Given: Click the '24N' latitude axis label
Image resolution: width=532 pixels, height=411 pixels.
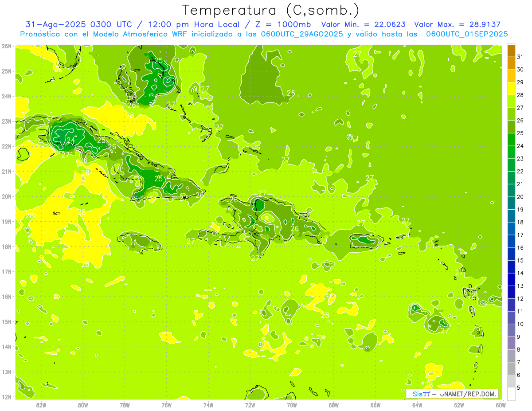Looking at the screenshot, I should [6, 96].
